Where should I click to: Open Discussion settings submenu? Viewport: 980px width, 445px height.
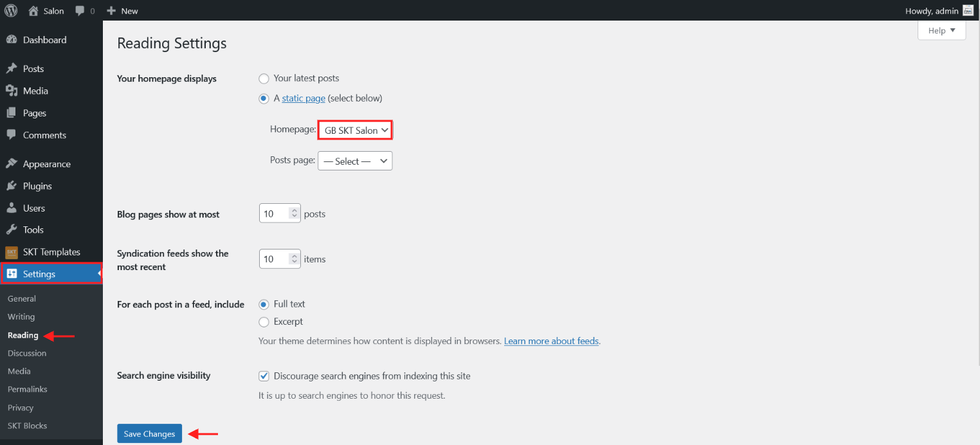(27, 353)
